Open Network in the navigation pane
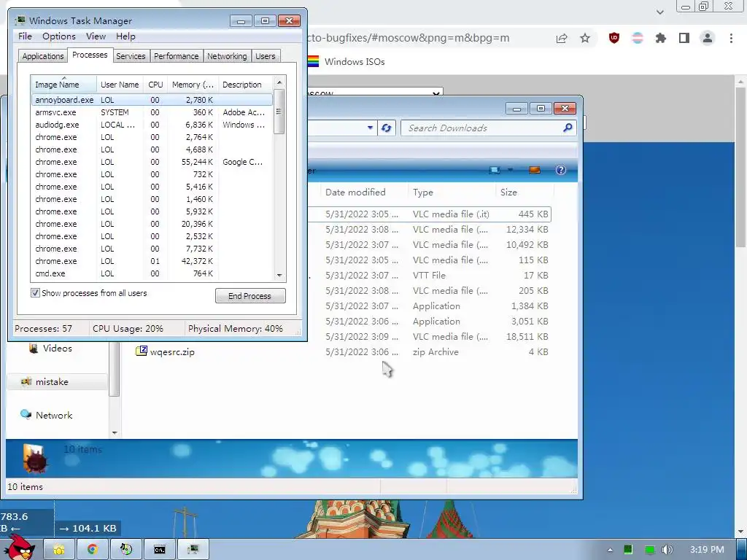The width and height of the screenshot is (747, 560). (46, 415)
